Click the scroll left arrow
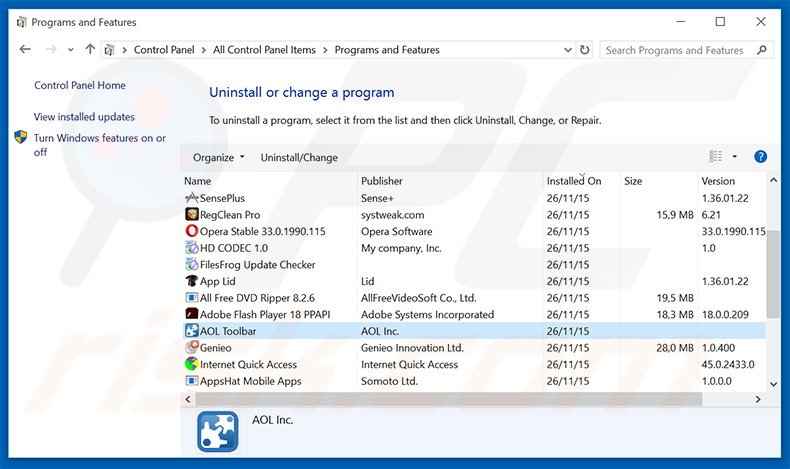 coord(188,399)
